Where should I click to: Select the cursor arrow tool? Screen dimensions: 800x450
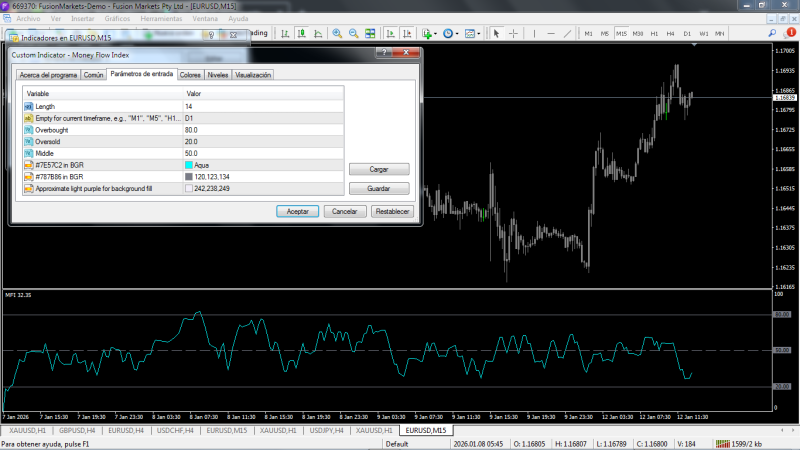496,34
